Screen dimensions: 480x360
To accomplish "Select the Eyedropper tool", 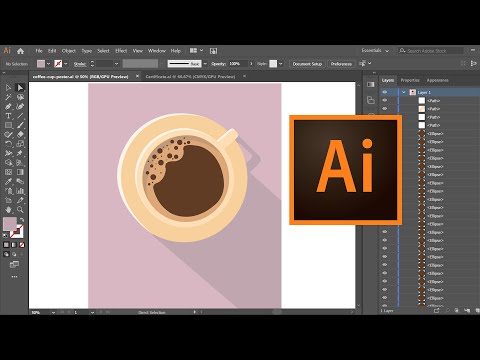I will tap(8, 181).
